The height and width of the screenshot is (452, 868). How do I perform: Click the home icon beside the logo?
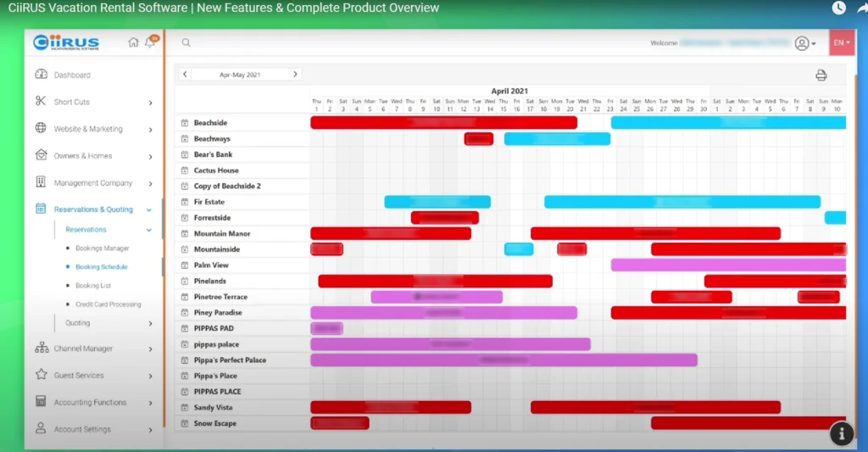pos(133,42)
